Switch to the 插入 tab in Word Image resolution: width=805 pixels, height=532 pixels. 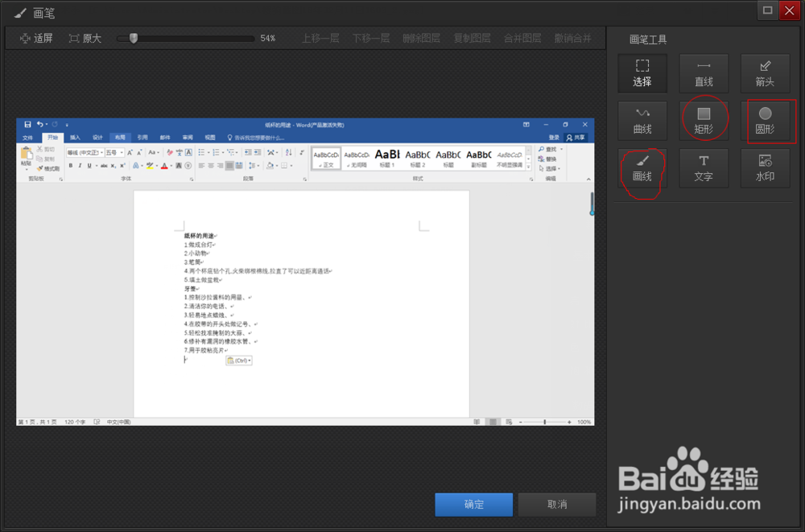point(75,138)
